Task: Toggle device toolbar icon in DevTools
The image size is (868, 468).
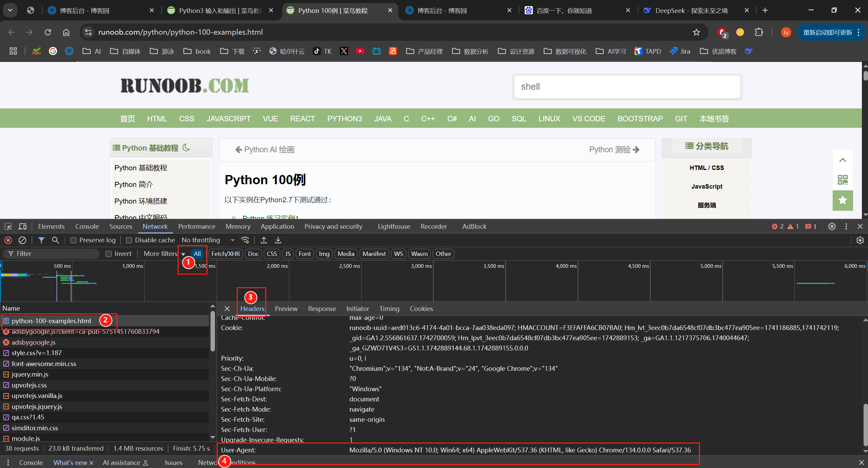Action: coord(22,226)
